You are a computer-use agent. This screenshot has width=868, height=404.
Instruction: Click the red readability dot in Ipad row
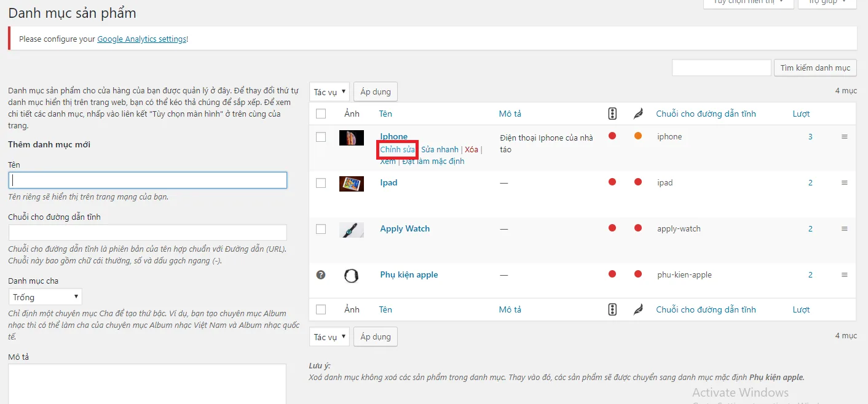point(638,182)
